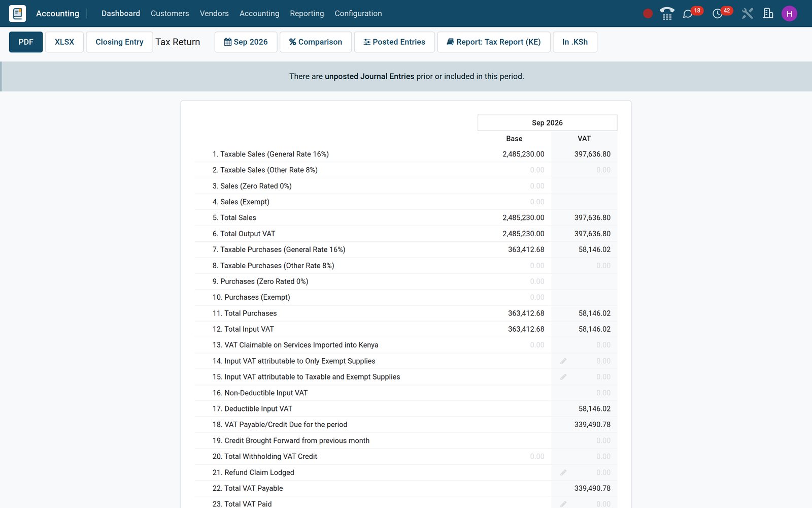The height and width of the screenshot is (508, 812).
Task: Open the Reporting menu
Action: pos(307,14)
